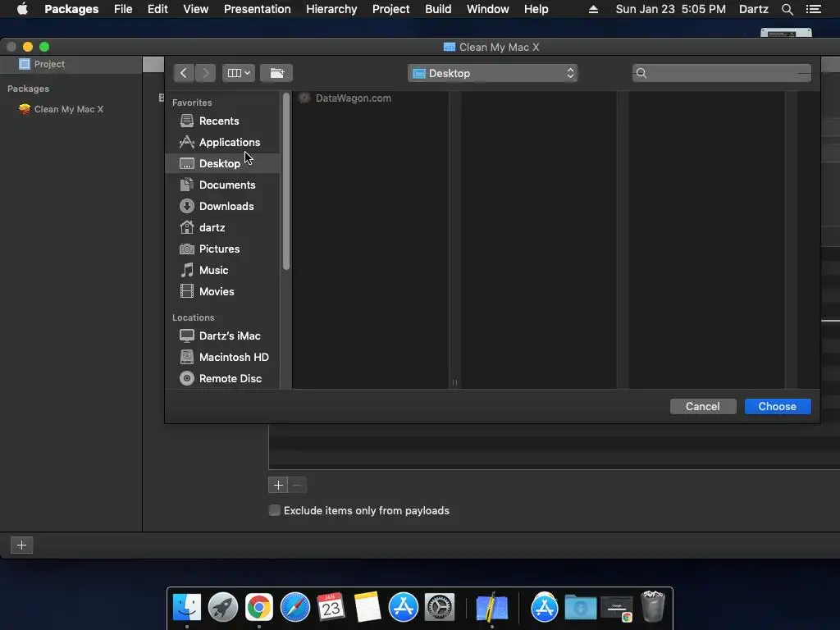Go forward with the right chevron button
840x630 pixels.
(x=206, y=73)
